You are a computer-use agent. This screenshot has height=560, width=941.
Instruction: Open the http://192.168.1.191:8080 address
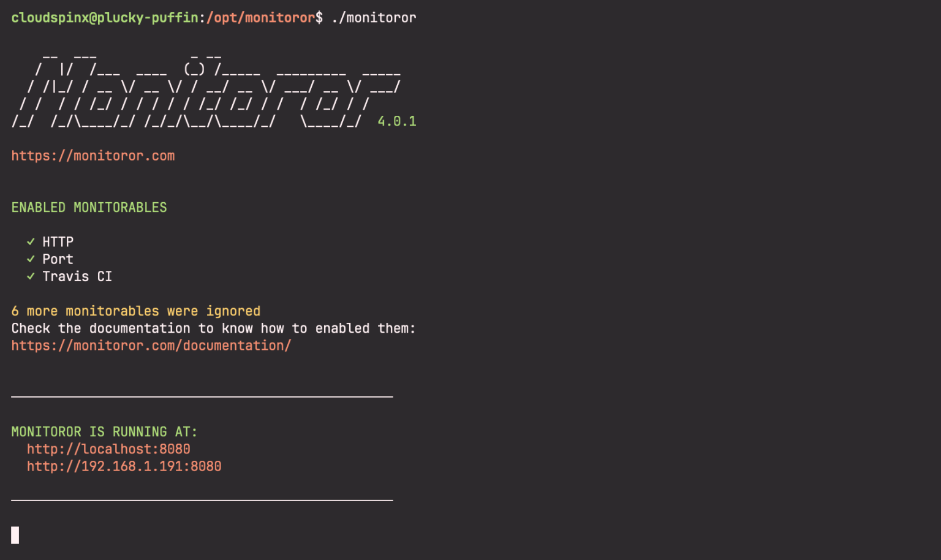click(124, 466)
